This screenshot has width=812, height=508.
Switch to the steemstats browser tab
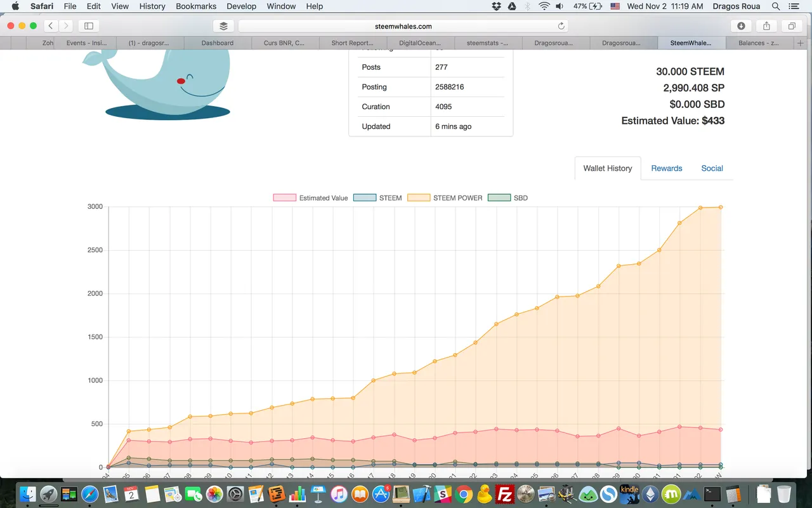point(487,43)
